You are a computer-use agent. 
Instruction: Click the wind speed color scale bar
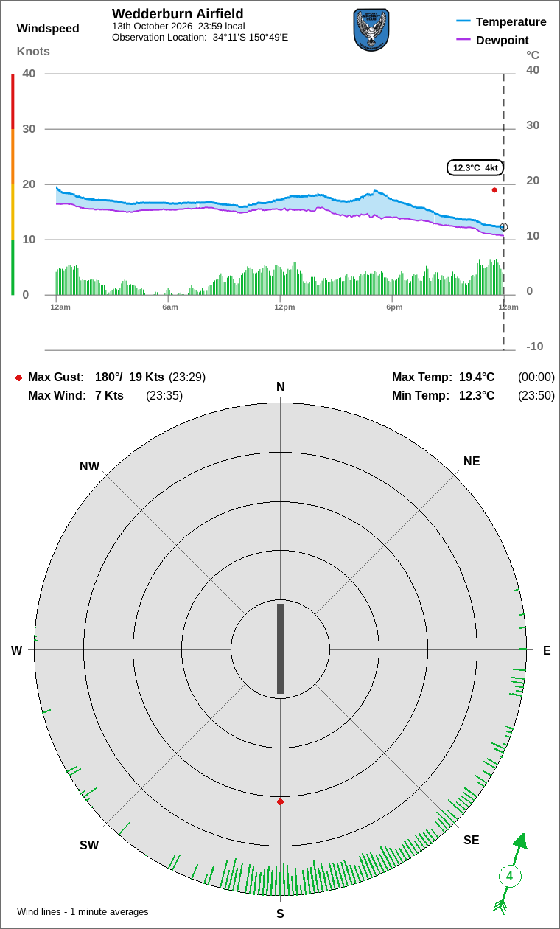(x=13, y=184)
